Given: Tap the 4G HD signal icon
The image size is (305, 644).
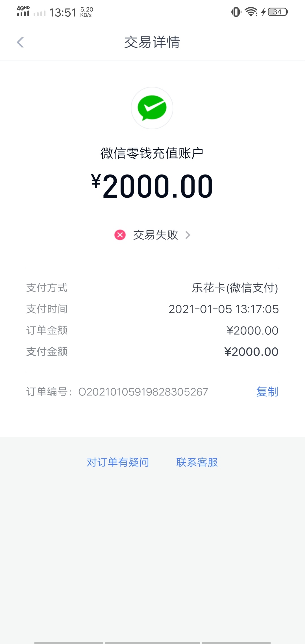Looking at the screenshot, I should coord(23,11).
